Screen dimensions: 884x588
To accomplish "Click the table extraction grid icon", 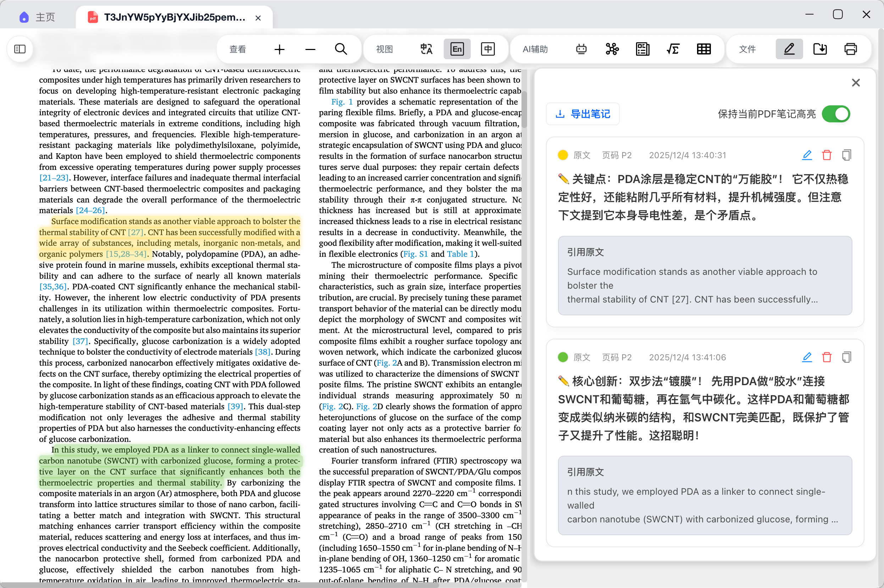I will [x=703, y=49].
